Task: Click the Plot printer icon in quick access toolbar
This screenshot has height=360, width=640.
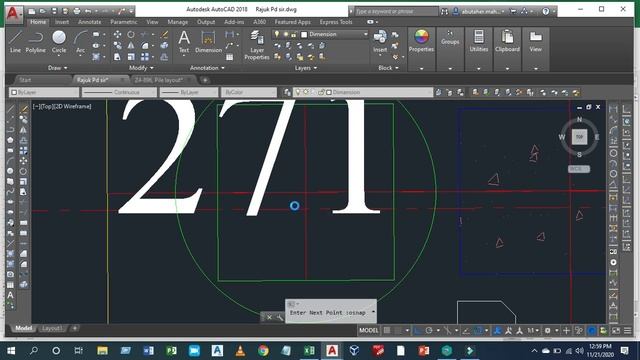Action: click(76, 11)
